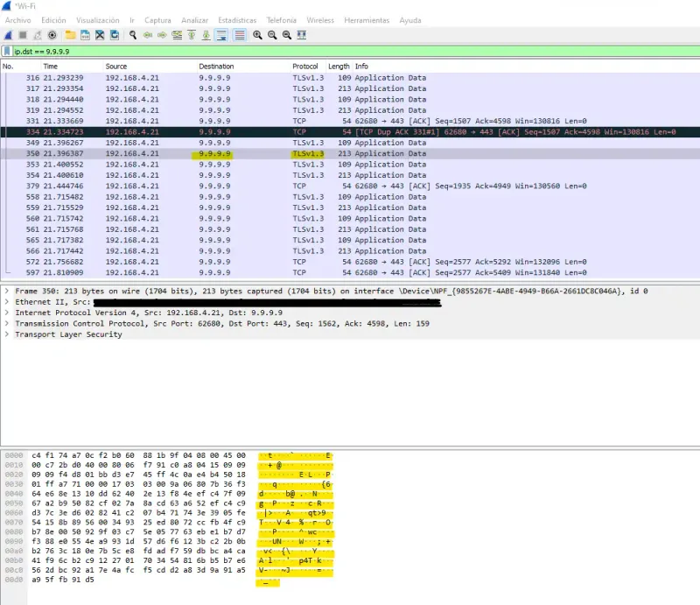Reset zoom to normal size icon
Image resolution: width=700 pixels, height=605 pixels.
(287, 35)
